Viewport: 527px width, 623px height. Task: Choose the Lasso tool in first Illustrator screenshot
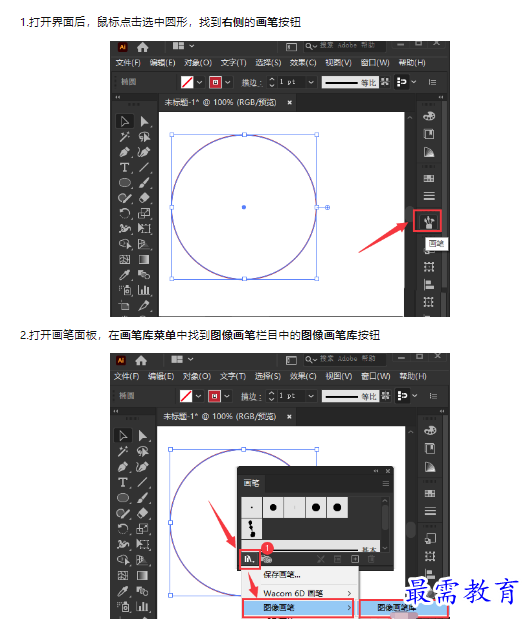144,137
